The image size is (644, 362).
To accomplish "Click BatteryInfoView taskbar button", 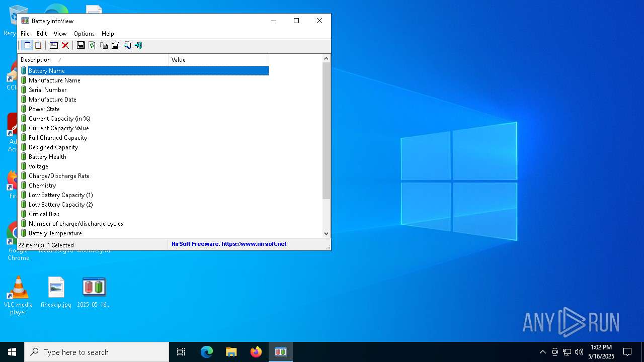I will coord(281,352).
